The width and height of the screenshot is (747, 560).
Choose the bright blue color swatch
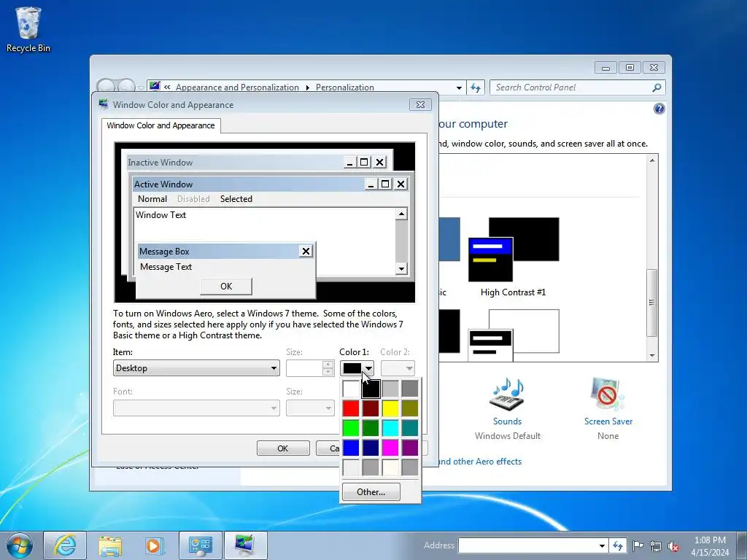[351, 447]
